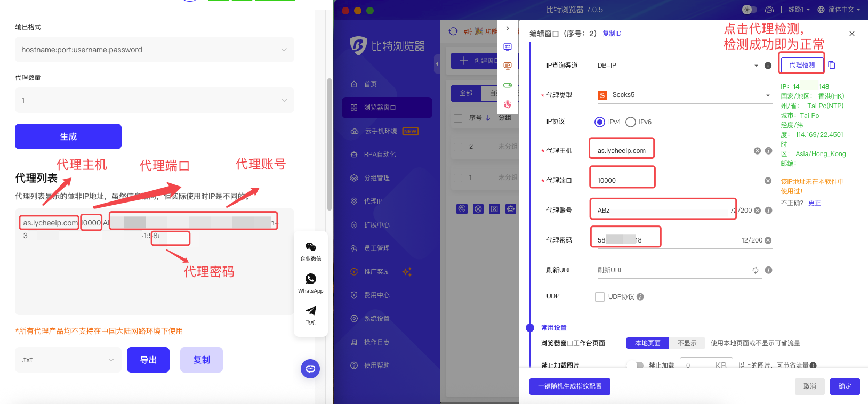Click the 复制ID link in dialog header
This screenshot has width=868, height=404.
pyautogui.click(x=612, y=34)
